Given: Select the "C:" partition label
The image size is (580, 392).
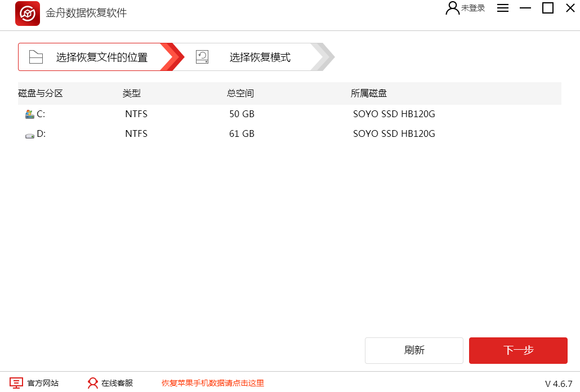Looking at the screenshot, I should pos(41,114).
